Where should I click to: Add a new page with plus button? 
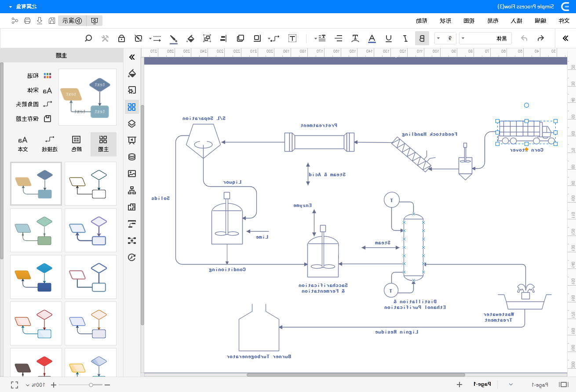coord(459,385)
